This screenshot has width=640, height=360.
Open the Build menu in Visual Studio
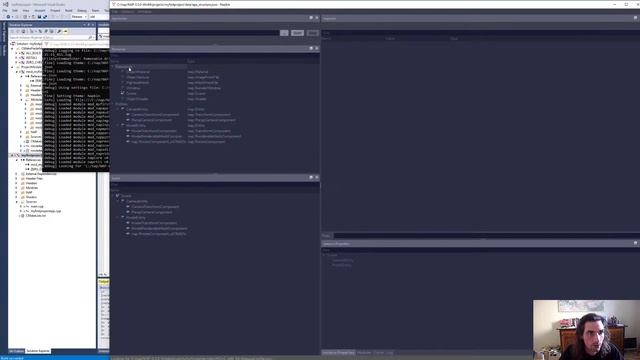tap(69, 10)
